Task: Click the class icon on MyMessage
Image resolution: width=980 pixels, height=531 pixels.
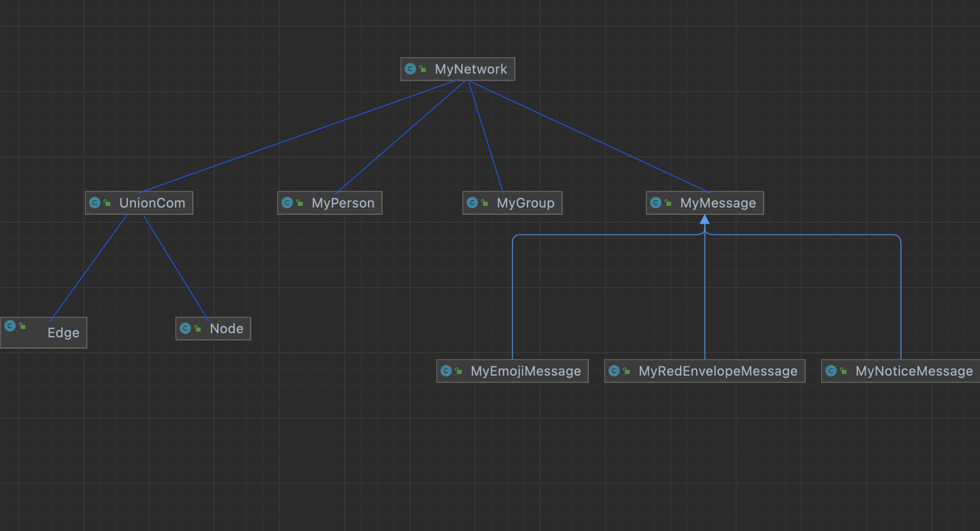Action: click(x=655, y=203)
